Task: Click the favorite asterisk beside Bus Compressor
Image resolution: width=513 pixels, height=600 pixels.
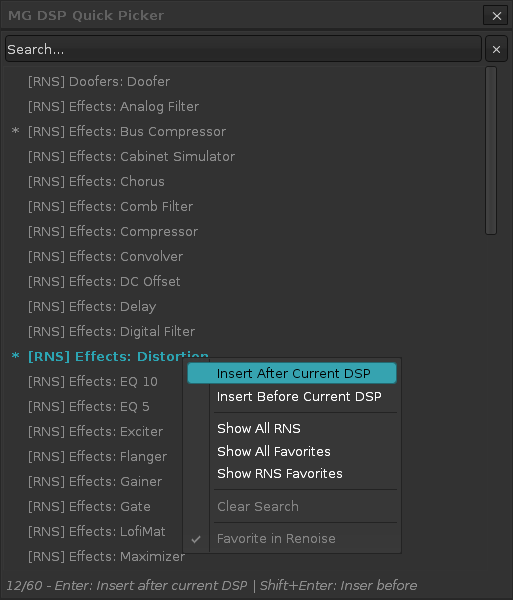Action: pyautogui.click(x=15, y=131)
